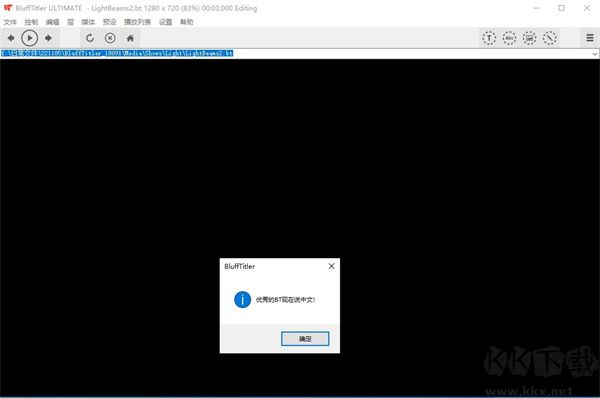Open the 设置 menu
600x398 pixels.
tap(165, 22)
